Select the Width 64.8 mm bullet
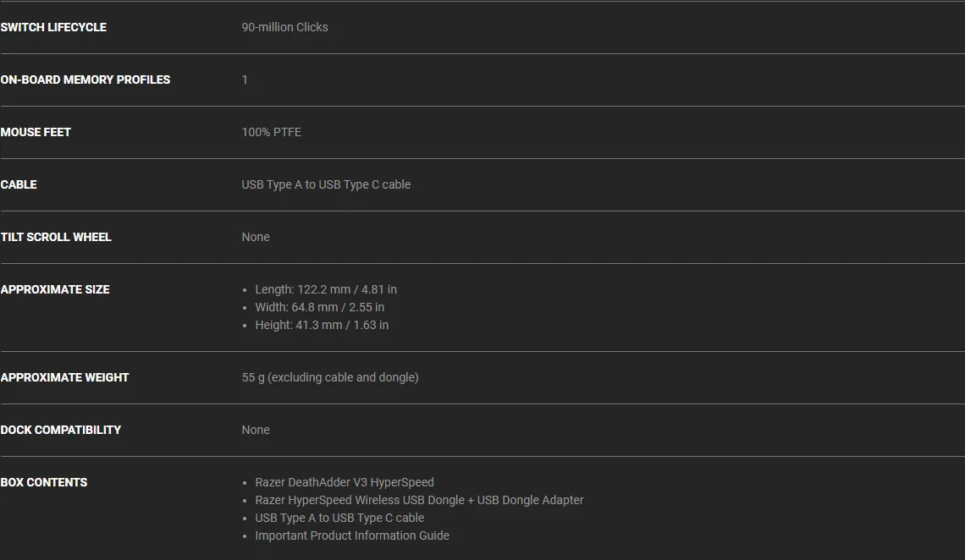 click(x=319, y=307)
